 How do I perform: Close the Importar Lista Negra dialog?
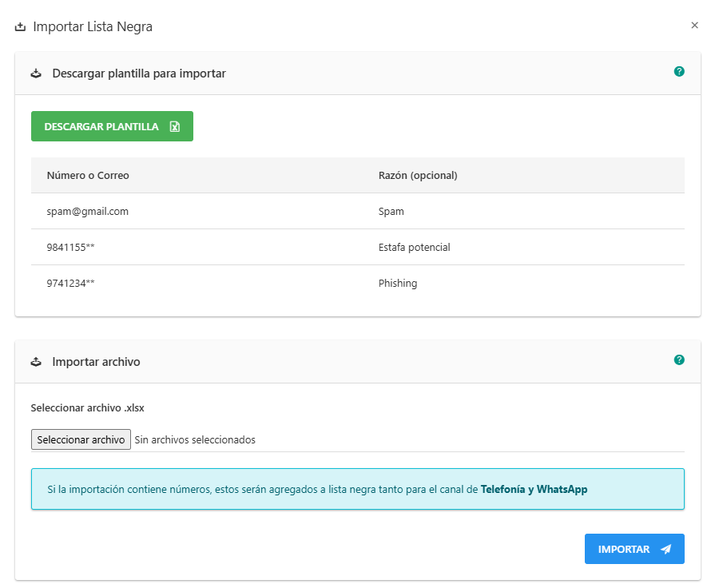[694, 26]
